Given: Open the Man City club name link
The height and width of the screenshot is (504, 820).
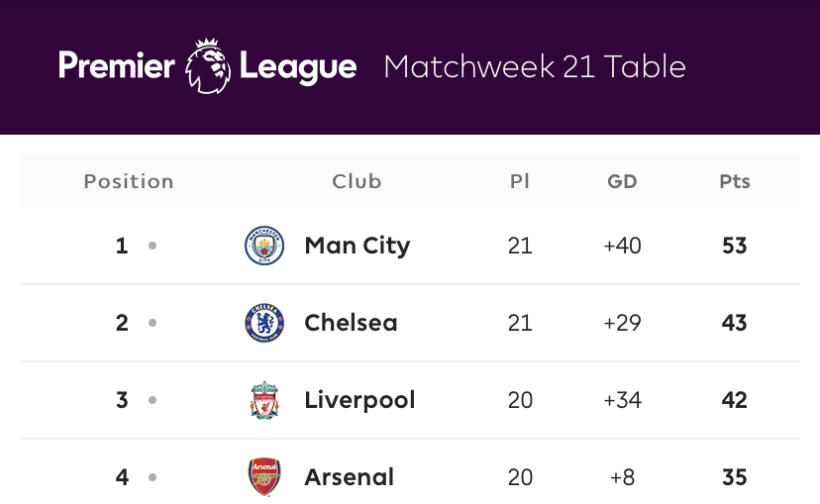Looking at the screenshot, I should point(358,246).
